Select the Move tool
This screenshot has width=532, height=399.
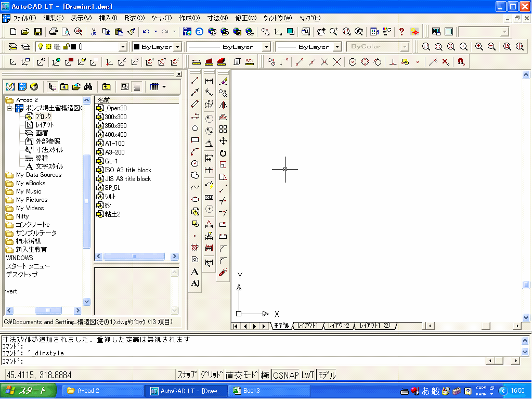[x=223, y=141]
